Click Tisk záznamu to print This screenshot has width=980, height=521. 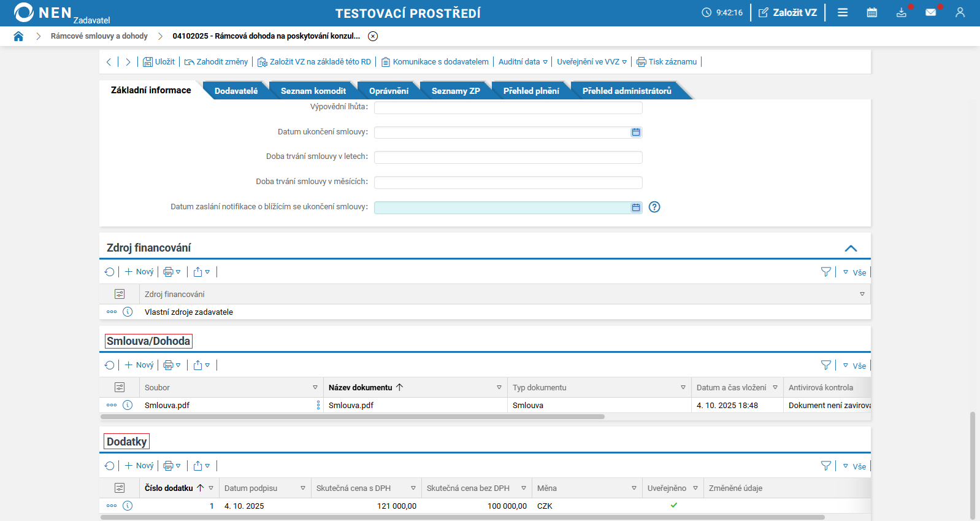[667, 62]
